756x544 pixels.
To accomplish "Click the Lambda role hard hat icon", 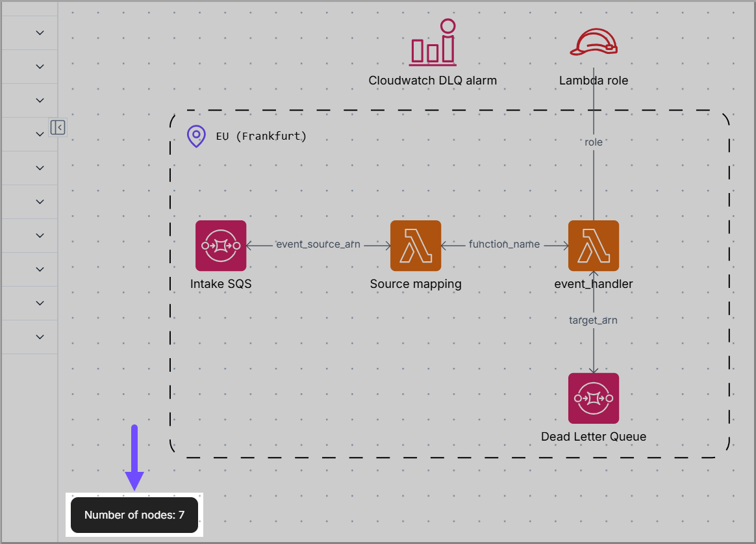I will point(593,43).
